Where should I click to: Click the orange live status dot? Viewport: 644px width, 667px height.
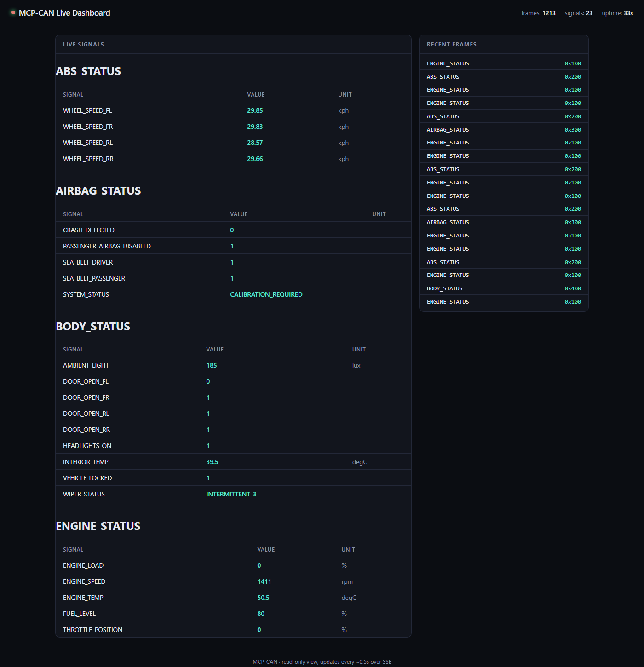point(13,12)
